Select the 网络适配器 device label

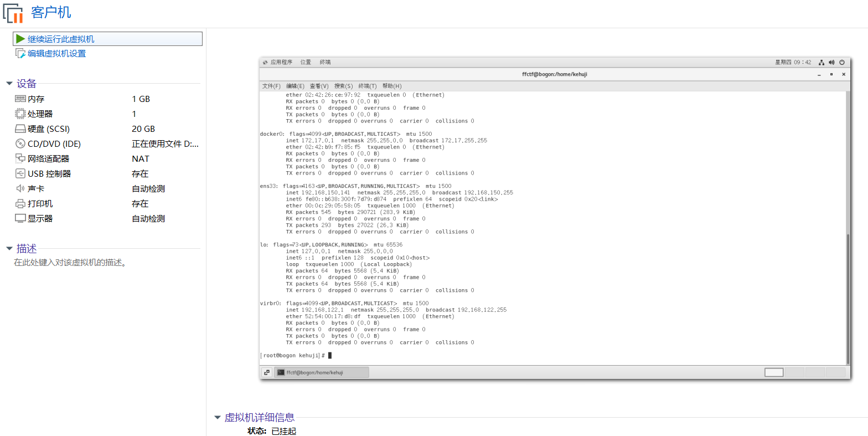(x=49, y=158)
